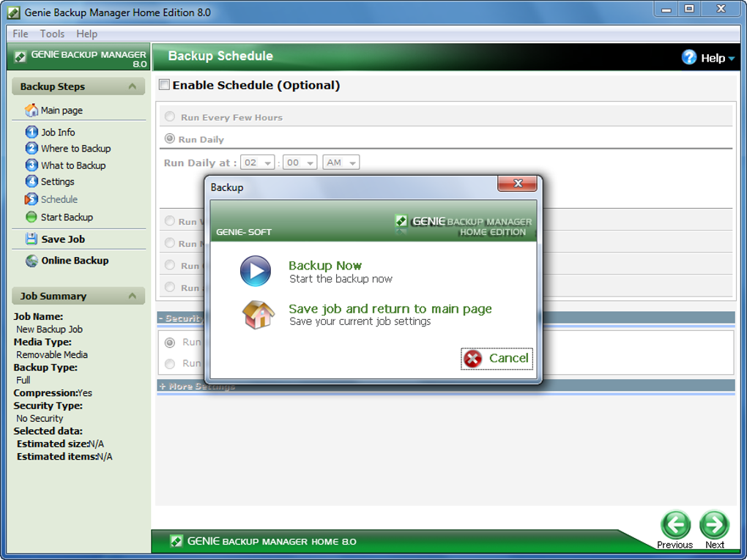Go to Where to Backup step
Screen dimensions: 747x560
pos(75,148)
